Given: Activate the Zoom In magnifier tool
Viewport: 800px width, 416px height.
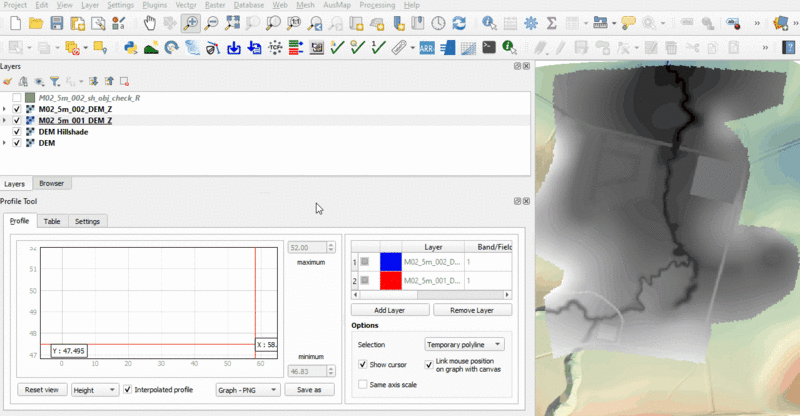Looking at the screenshot, I should (x=189, y=22).
